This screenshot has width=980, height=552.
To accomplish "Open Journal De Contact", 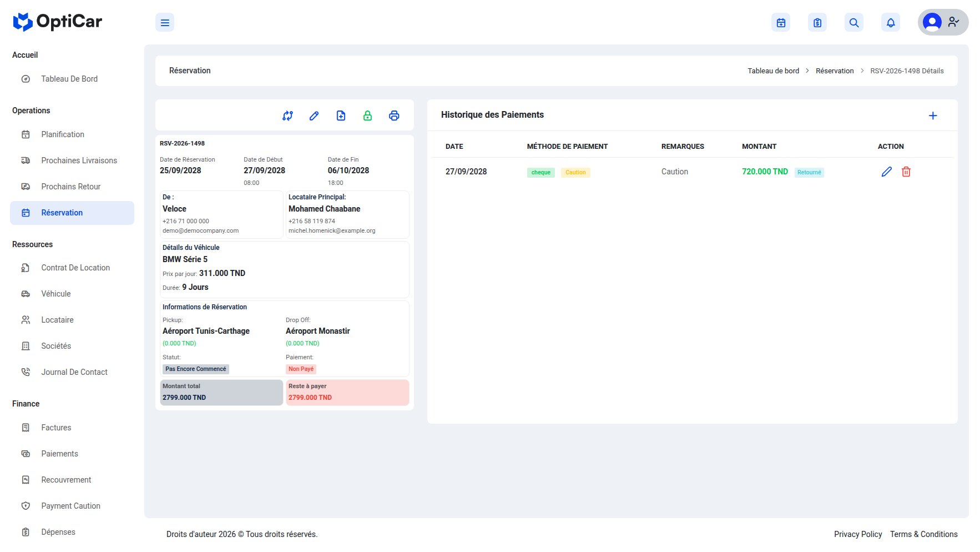I will tap(72, 372).
